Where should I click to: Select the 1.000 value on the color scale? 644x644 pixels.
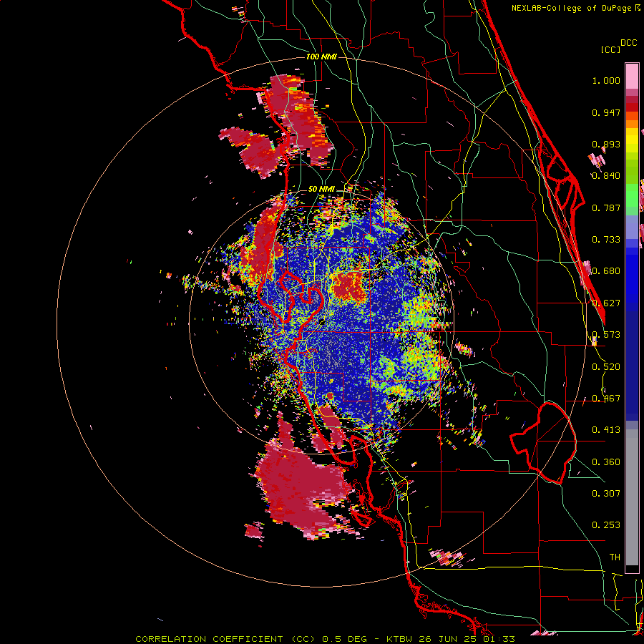click(606, 80)
